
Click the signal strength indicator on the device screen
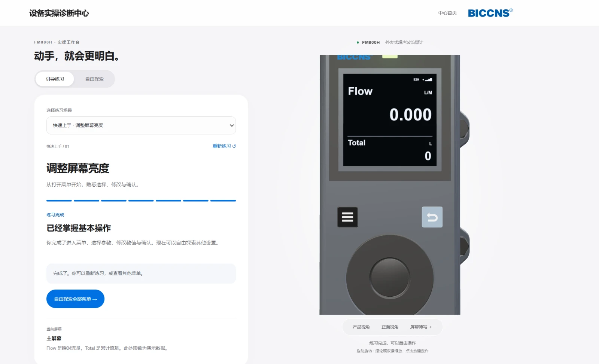[x=428, y=80]
